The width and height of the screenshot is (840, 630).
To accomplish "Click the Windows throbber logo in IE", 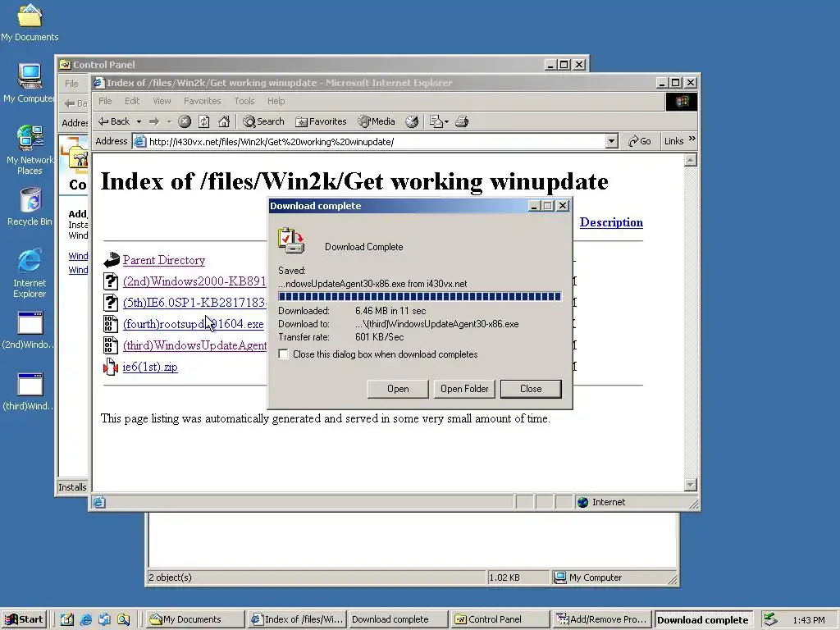I will (x=682, y=101).
